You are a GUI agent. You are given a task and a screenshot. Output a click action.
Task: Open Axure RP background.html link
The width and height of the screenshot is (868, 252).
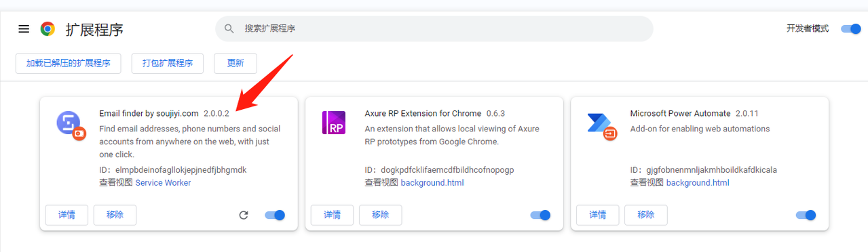click(x=432, y=183)
